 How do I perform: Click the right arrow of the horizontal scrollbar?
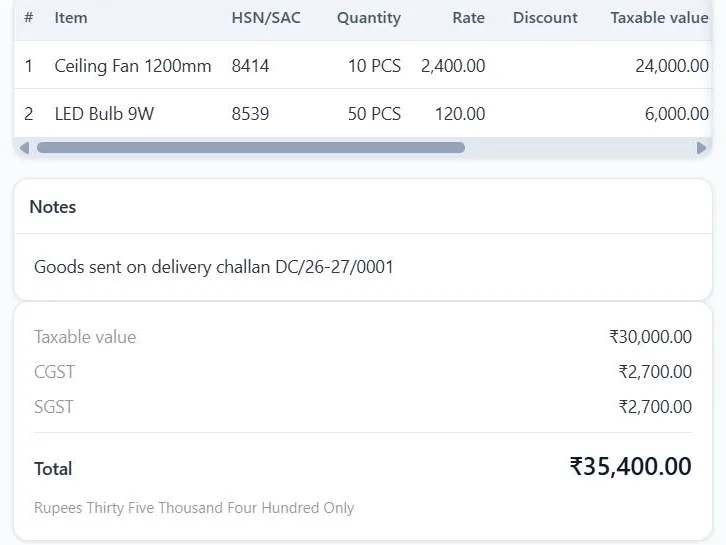[x=701, y=148]
